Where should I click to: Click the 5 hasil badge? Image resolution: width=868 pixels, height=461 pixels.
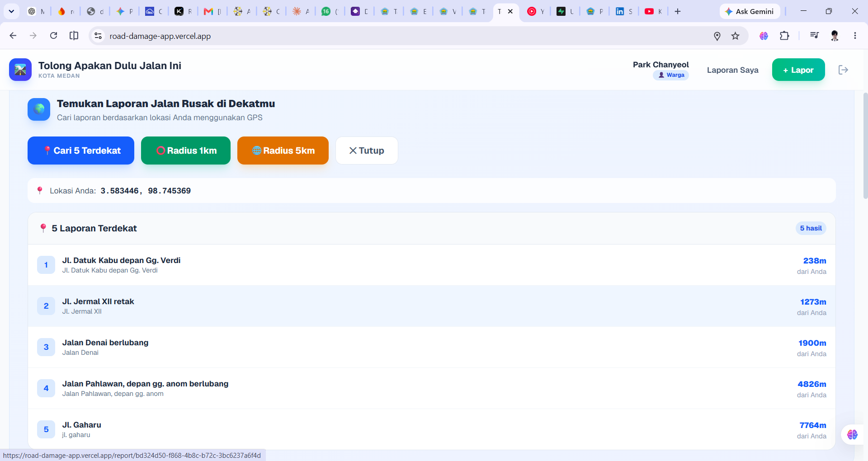coord(811,228)
